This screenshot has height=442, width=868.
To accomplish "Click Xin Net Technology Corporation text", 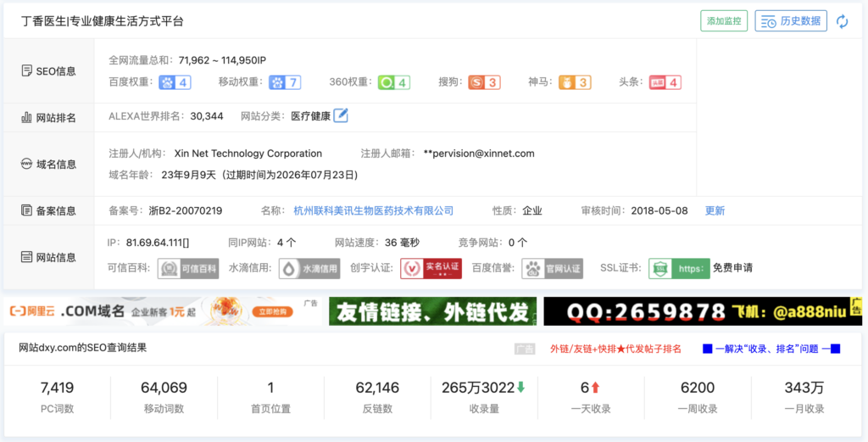I will pos(248,154).
